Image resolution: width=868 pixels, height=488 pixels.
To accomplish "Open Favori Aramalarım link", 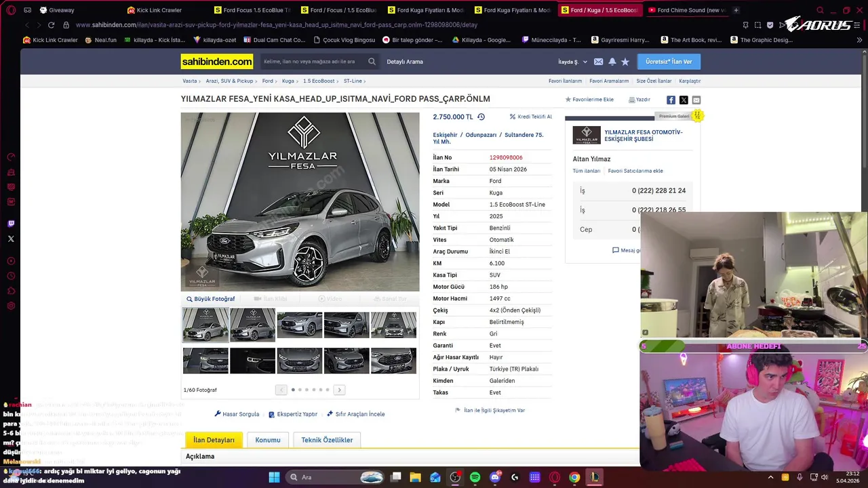I will tap(609, 81).
